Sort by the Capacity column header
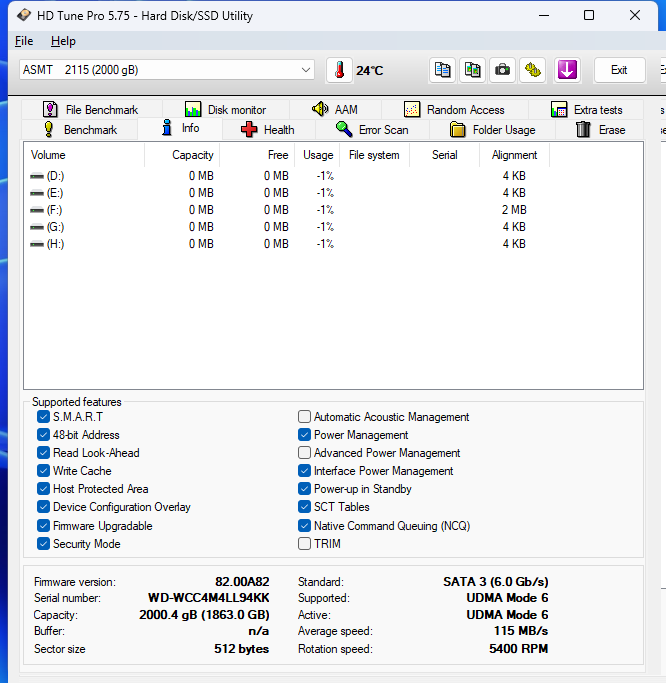The width and height of the screenshot is (666, 683). 182,155
